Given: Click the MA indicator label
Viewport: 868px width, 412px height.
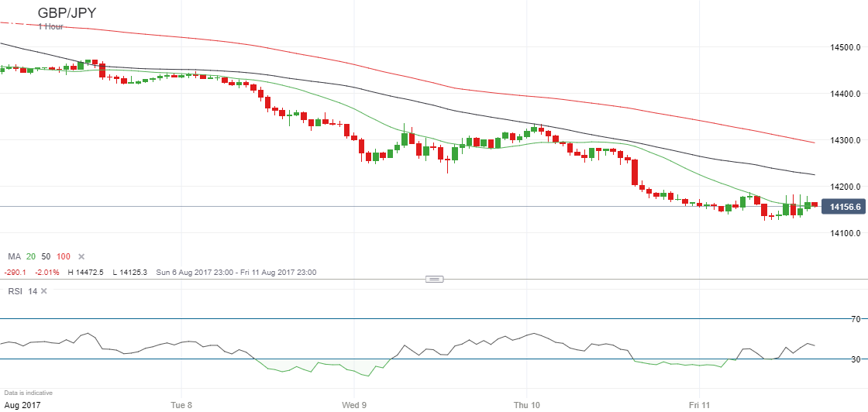Looking at the screenshot, I should 15,256.
